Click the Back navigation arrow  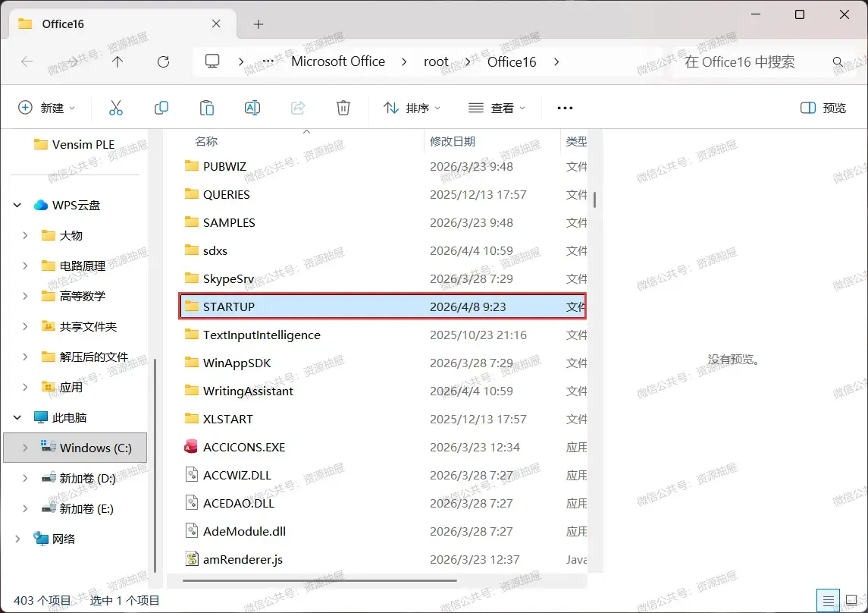pos(27,61)
